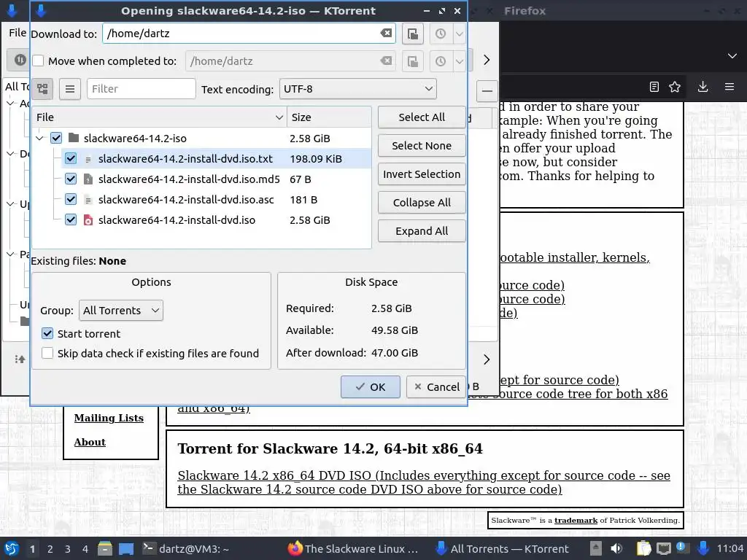Viewport: 747px width, 560px height.
Task: Bookmark this page with star icon
Action: pyautogui.click(x=675, y=87)
